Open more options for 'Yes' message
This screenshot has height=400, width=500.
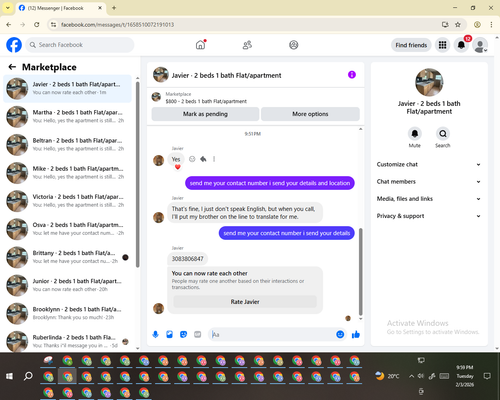coord(214,159)
